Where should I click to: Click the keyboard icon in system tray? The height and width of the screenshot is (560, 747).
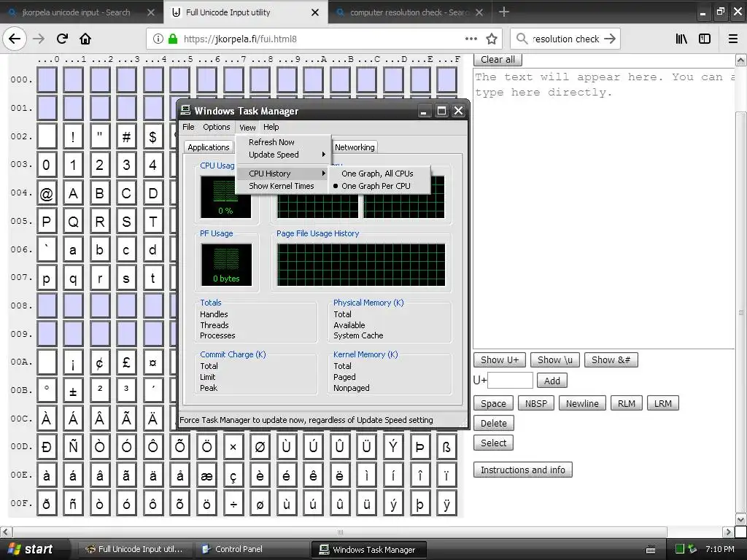[x=650, y=549]
